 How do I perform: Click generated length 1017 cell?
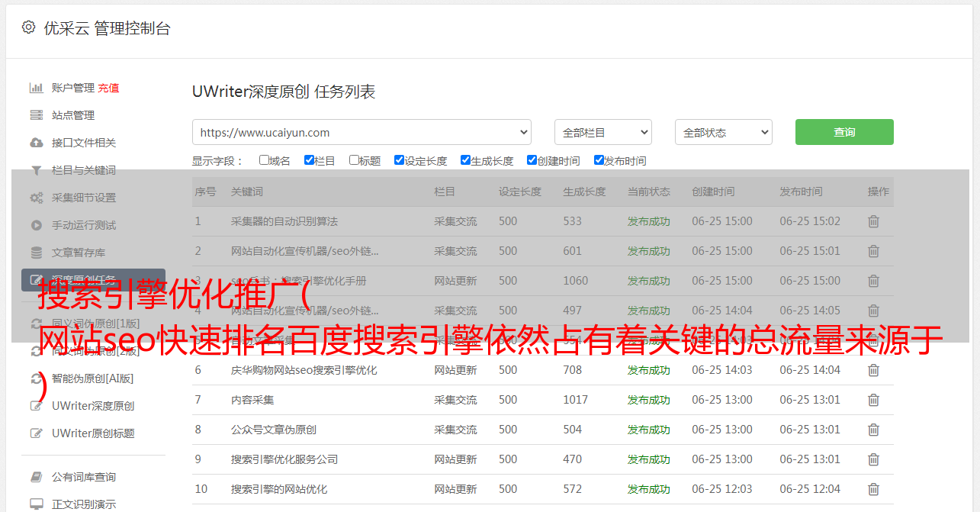coord(576,400)
